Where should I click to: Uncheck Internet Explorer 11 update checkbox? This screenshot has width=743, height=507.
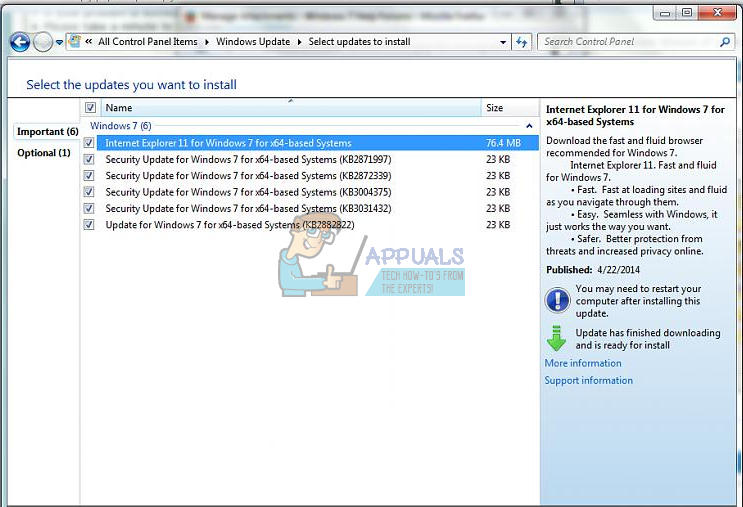[89, 143]
